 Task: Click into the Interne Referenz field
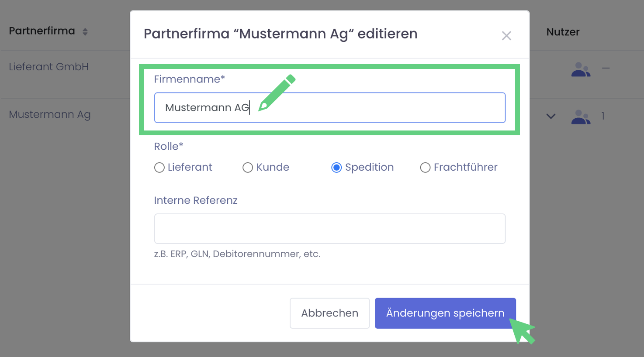[x=330, y=229]
